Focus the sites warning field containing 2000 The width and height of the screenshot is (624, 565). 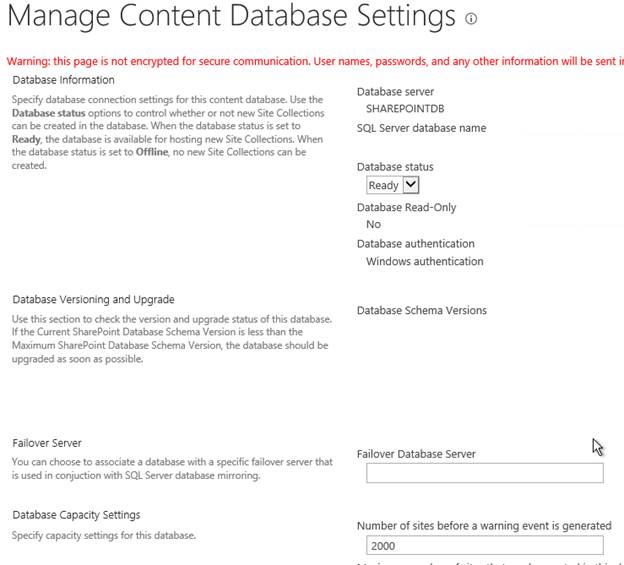click(484, 546)
